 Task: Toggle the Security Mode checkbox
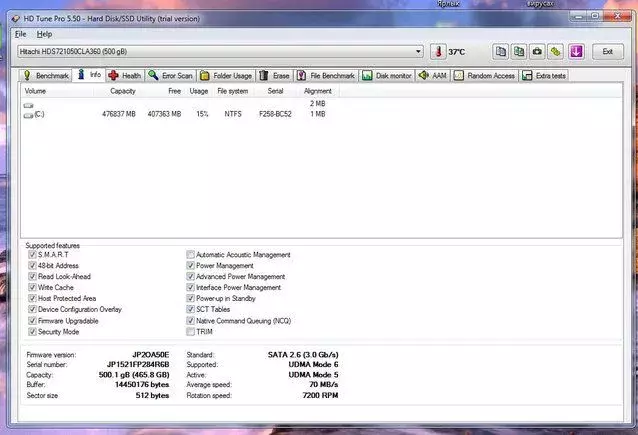32,332
